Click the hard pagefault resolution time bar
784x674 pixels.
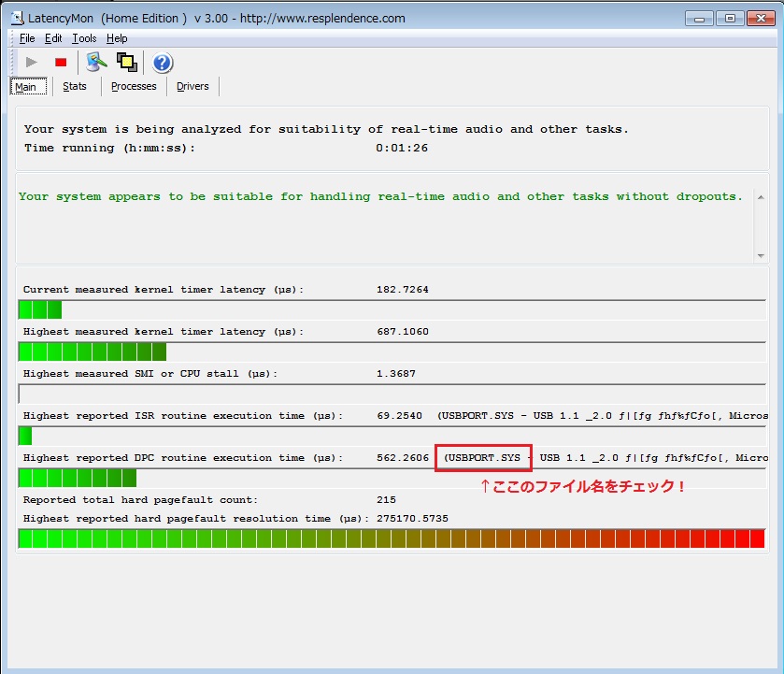click(392, 538)
